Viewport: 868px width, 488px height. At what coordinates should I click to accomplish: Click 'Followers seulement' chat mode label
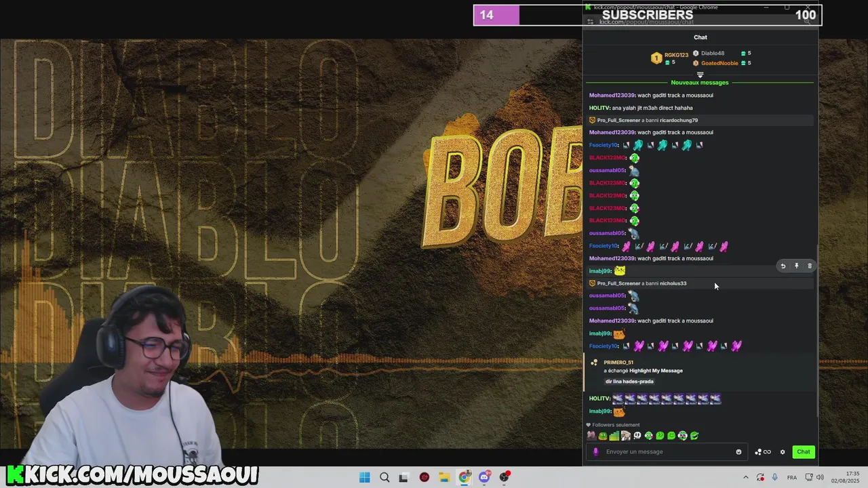(616, 425)
